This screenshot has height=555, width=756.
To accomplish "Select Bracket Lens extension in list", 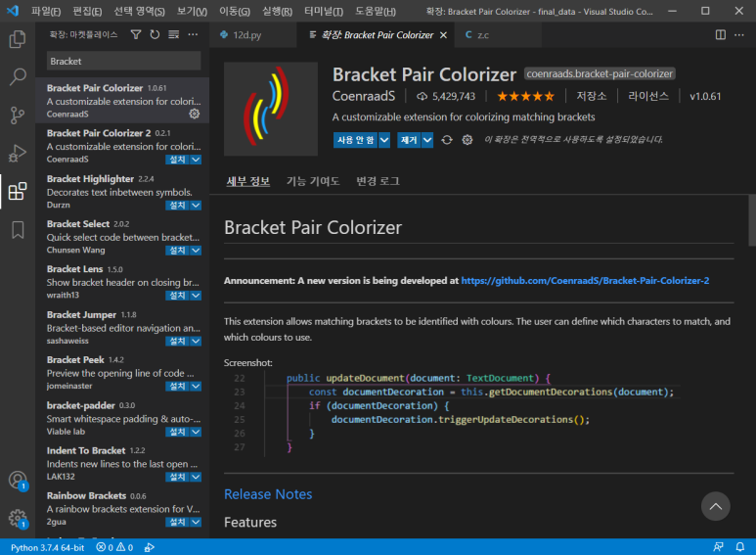I will [x=122, y=282].
